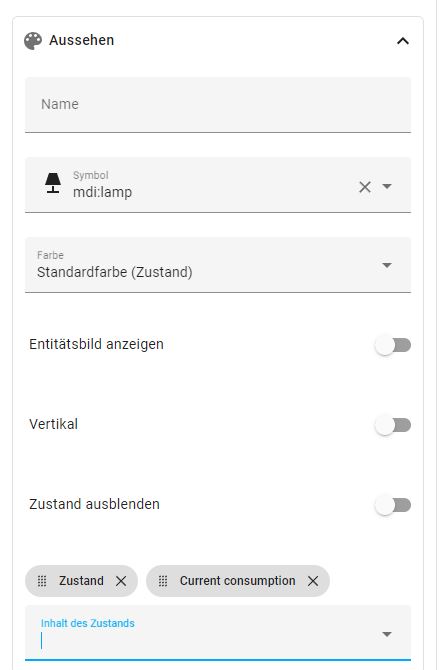Toggle the Vertikal switch
441x670 pixels.
click(x=393, y=425)
